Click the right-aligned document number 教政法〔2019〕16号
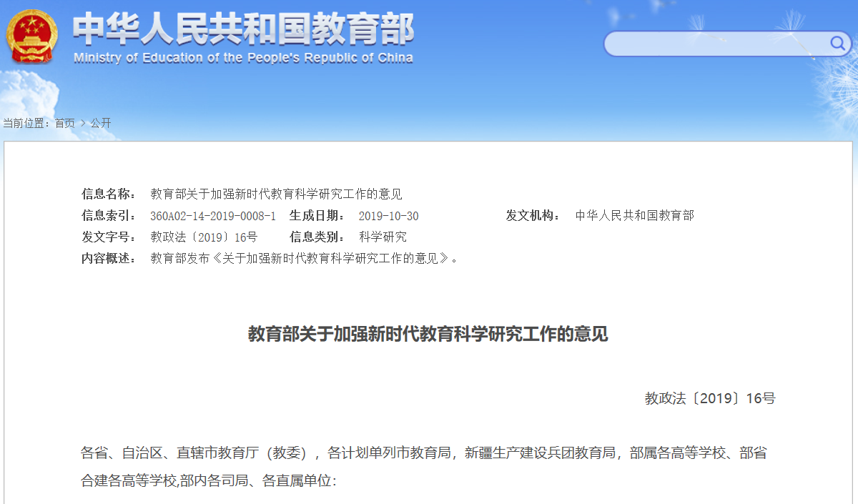 (710, 398)
